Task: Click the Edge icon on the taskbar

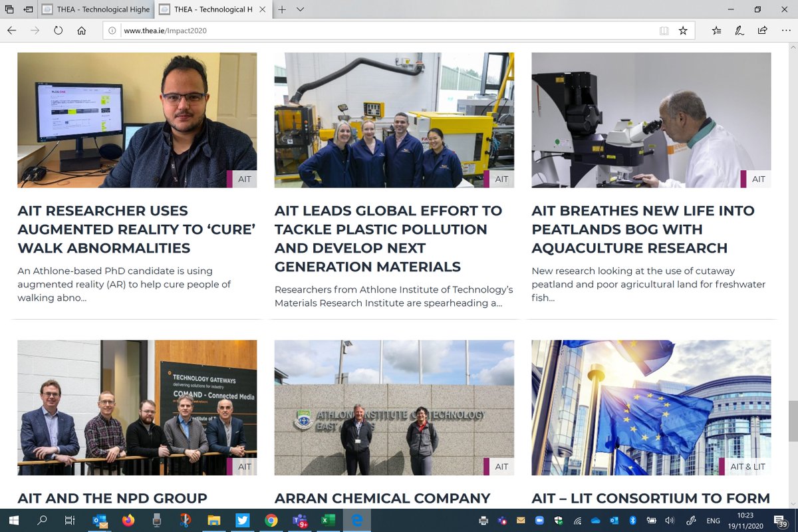Action: click(x=356, y=520)
